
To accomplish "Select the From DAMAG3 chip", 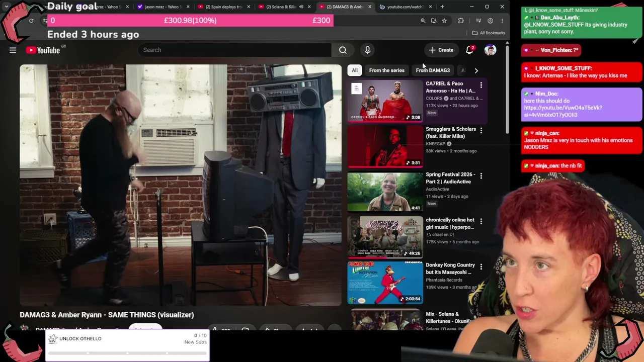I will (x=433, y=70).
